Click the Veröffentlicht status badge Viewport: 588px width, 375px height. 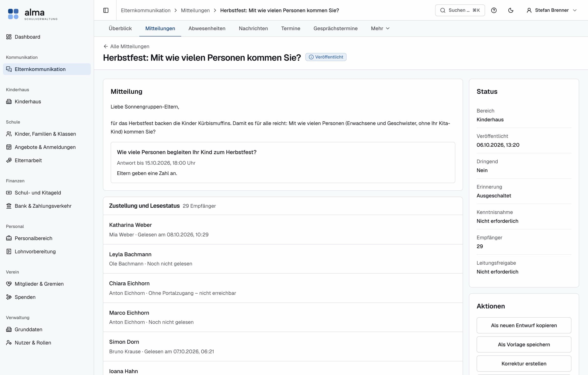[326, 57]
